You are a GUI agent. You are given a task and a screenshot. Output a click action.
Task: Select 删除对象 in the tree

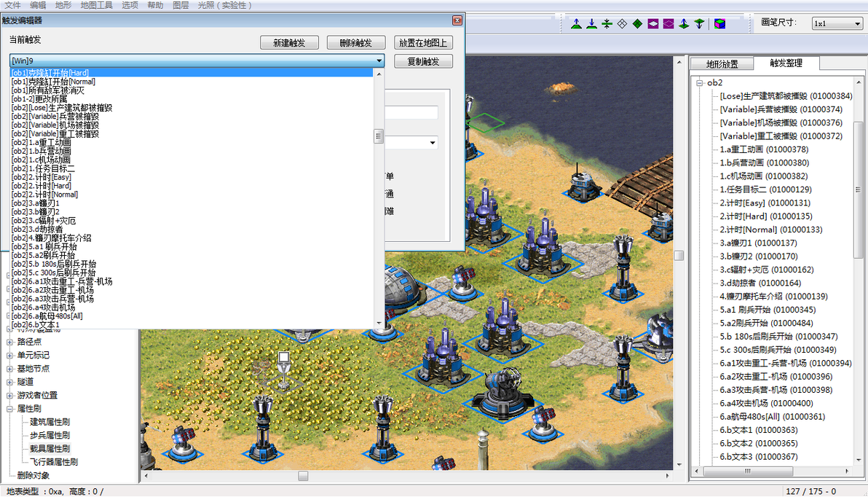click(x=33, y=475)
